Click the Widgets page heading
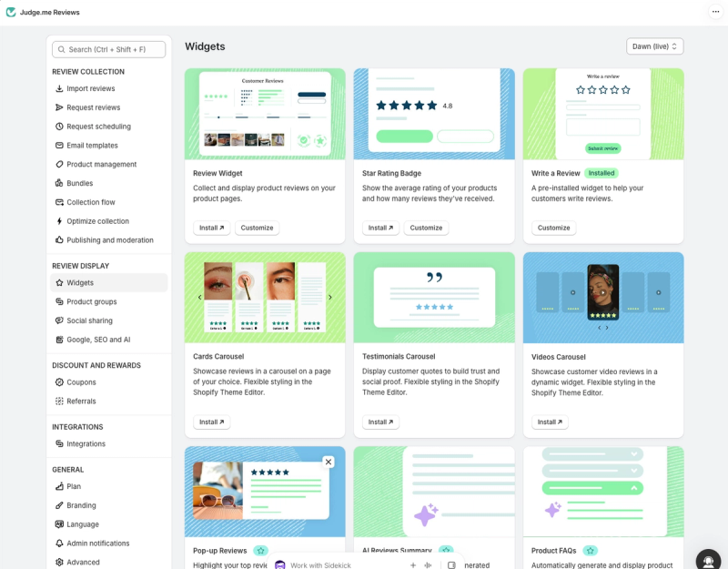This screenshot has width=728, height=569. pyautogui.click(x=205, y=46)
